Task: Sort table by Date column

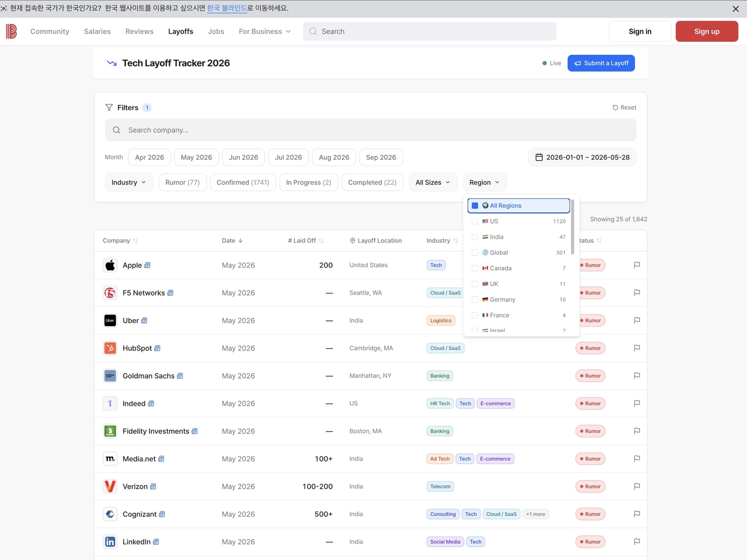Action: [x=232, y=241]
